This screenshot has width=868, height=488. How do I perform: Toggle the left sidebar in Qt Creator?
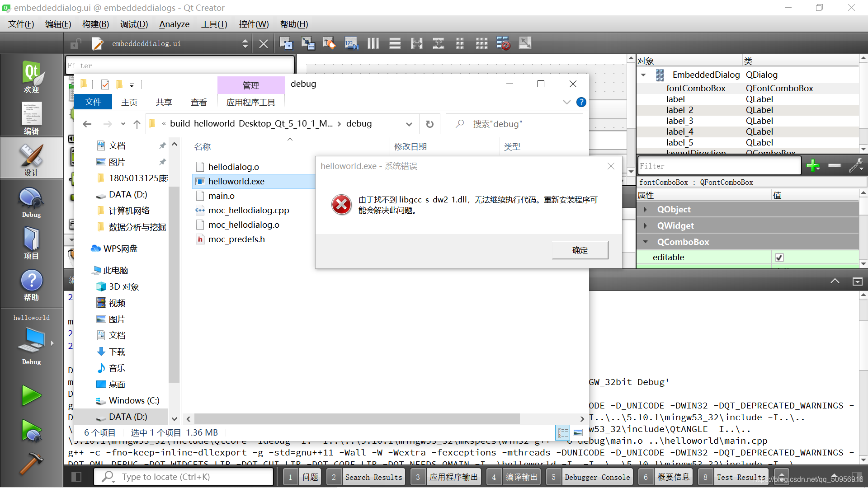(76, 477)
